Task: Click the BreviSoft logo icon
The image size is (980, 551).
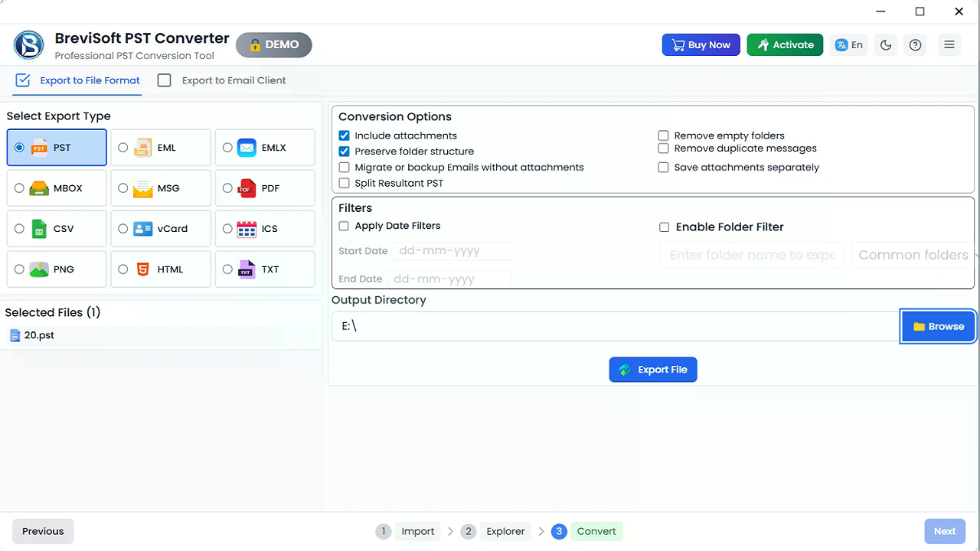Action: (x=29, y=45)
